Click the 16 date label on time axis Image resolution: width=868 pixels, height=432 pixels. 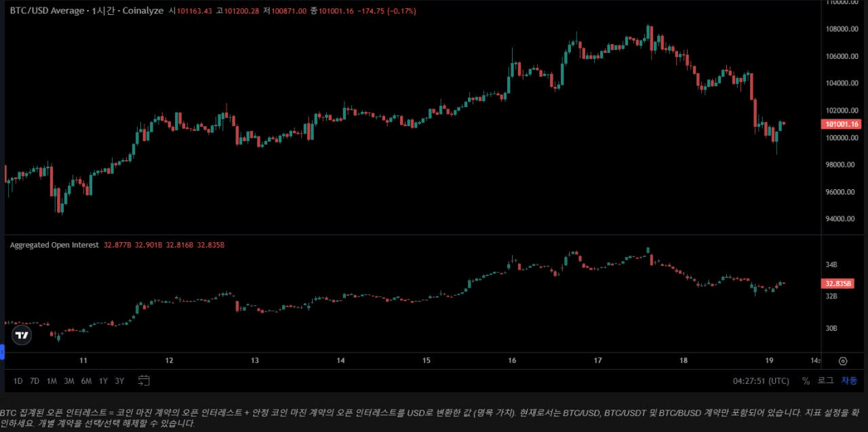(512, 360)
